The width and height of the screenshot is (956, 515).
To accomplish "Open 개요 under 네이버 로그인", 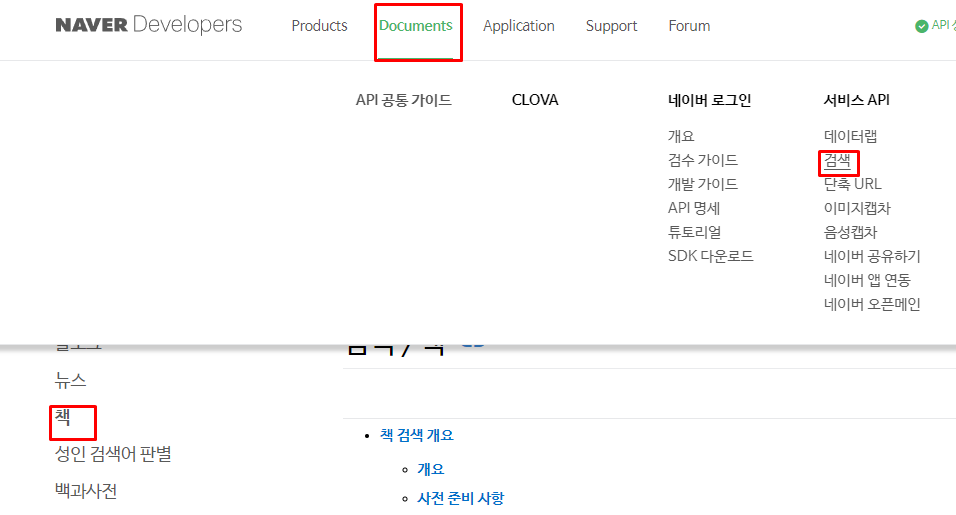I will pyautogui.click(x=681, y=136).
